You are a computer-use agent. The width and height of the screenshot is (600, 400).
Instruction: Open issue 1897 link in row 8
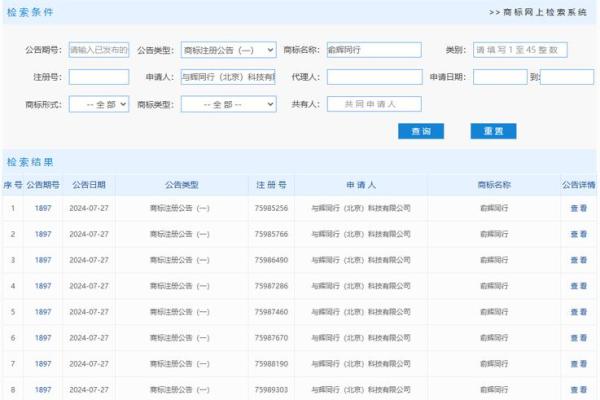[x=43, y=390]
